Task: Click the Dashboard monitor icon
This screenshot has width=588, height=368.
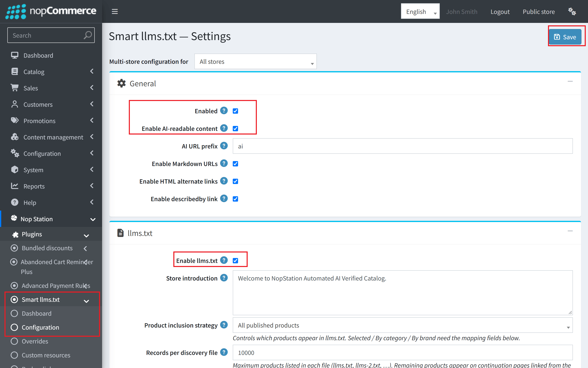Action: point(14,55)
